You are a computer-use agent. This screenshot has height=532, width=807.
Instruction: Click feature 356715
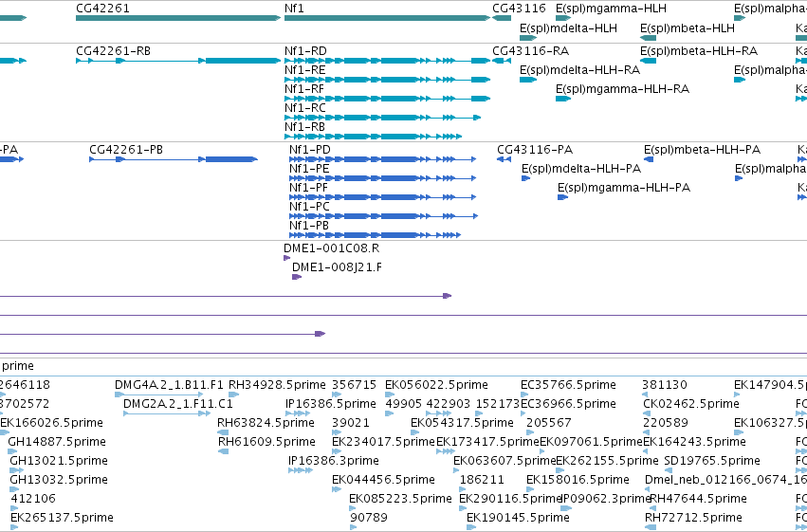pyautogui.click(x=337, y=394)
